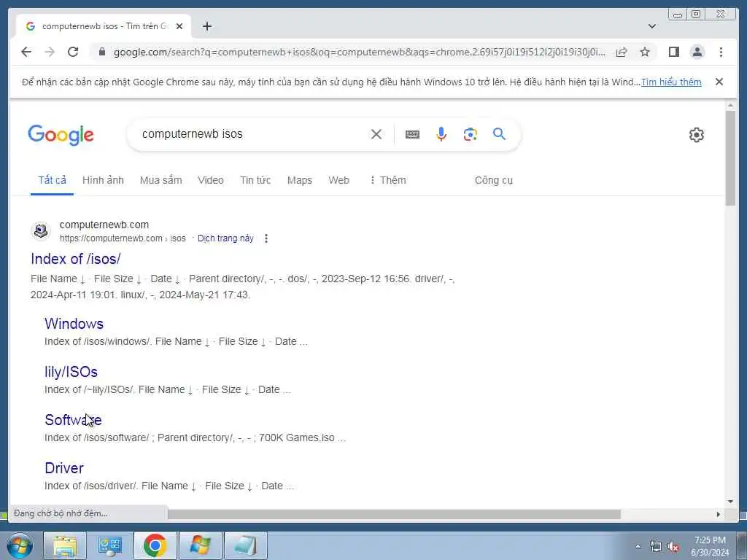The image size is (747, 560).
Task: Switch to the Hình ảnh tab
Action: [103, 180]
